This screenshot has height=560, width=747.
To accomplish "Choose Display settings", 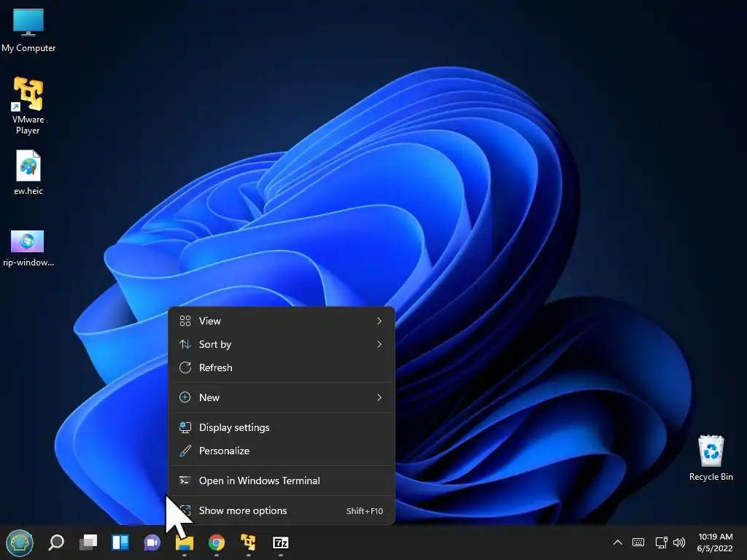I will click(282, 427).
